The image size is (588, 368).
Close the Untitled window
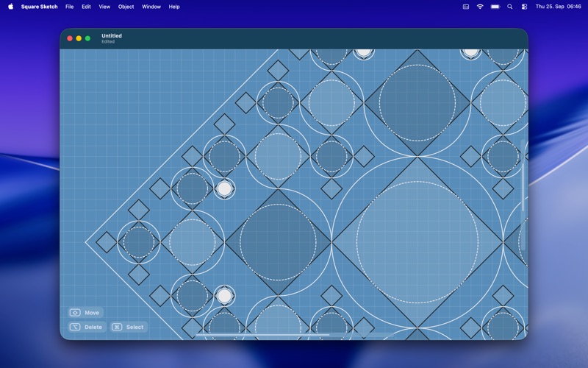click(x=70, y=38)
